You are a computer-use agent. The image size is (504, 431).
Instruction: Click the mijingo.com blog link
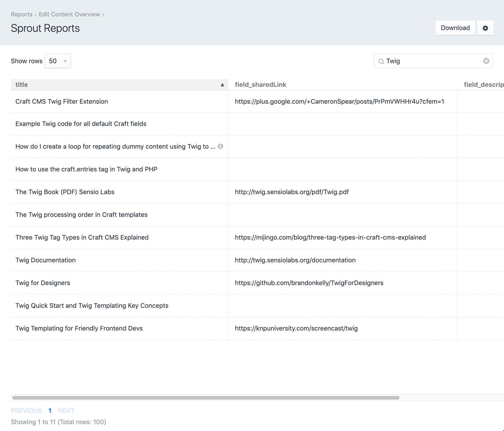(x=330, y=237)
